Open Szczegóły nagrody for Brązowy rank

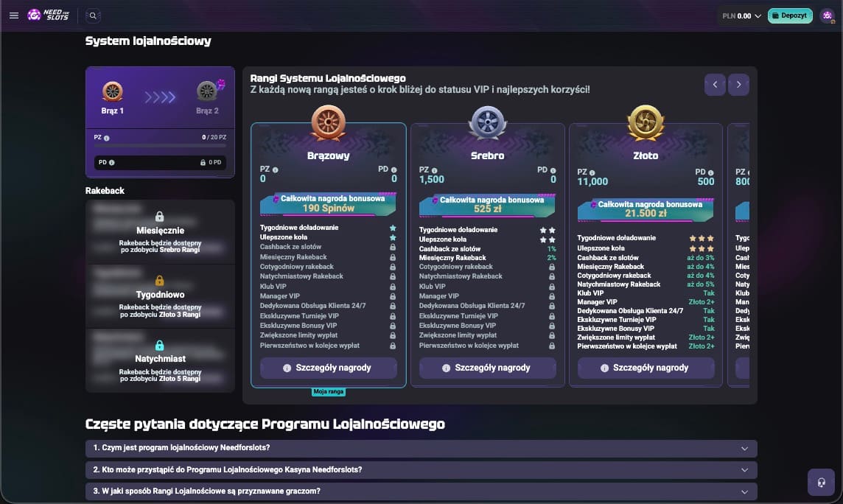pos(329,368)
